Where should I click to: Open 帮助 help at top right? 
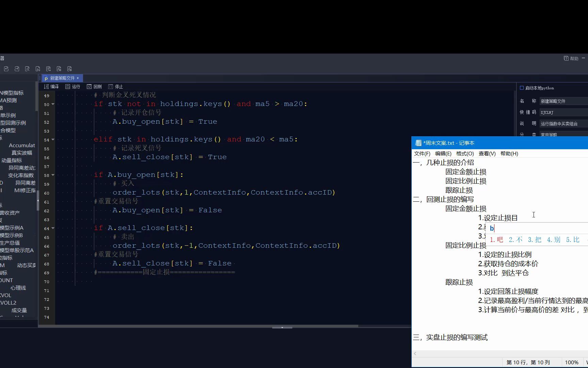(573, 58)
